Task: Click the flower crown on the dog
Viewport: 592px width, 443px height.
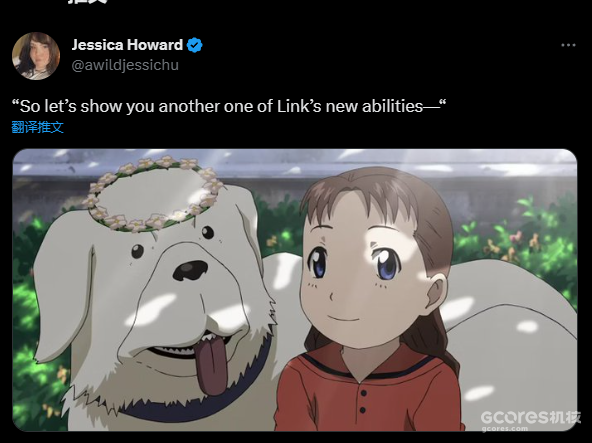Action: point(153,193)
